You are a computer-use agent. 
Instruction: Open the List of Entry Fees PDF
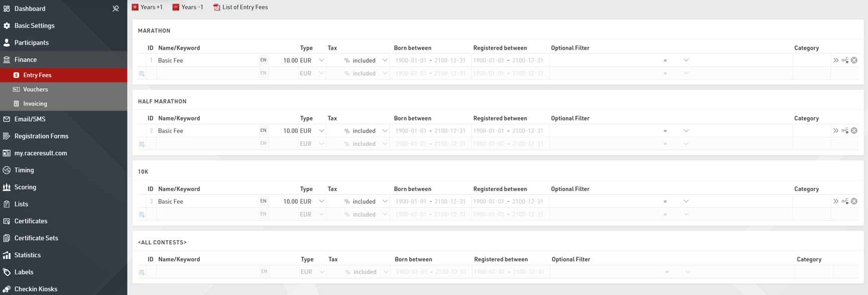(x=240, y=7)
